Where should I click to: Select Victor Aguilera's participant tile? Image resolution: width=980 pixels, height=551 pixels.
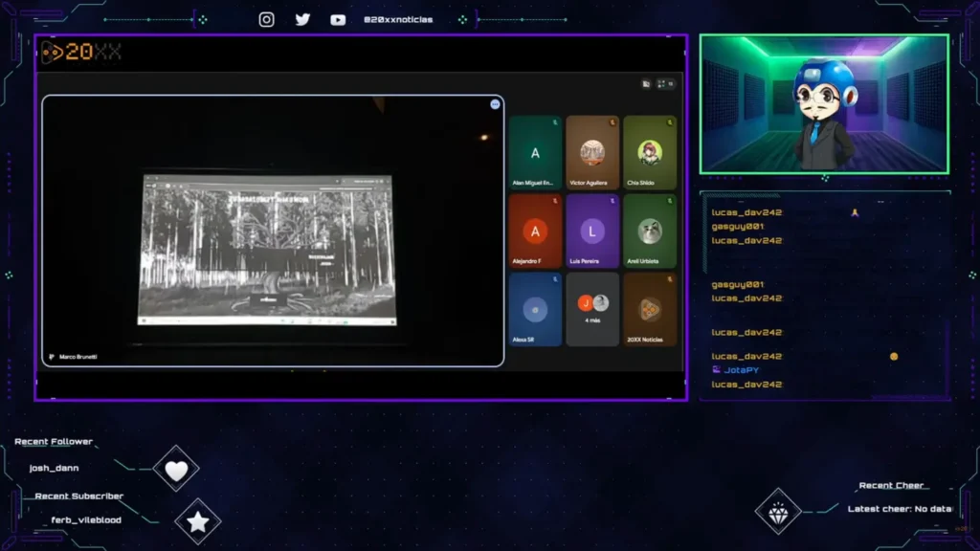coord(592,152)
